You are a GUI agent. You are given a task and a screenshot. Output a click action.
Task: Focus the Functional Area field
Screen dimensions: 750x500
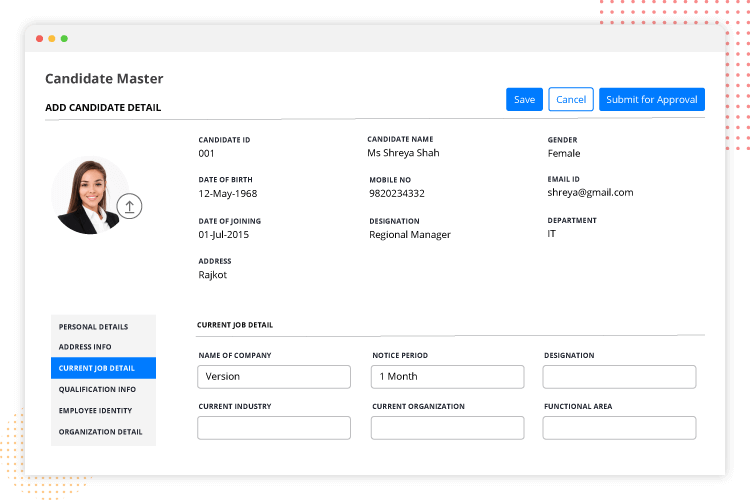pos(619,428)
